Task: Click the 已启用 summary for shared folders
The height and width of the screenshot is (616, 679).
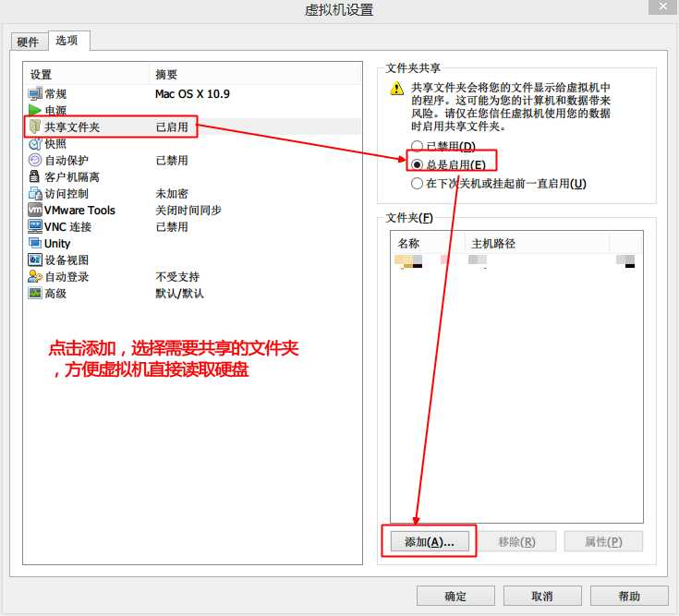Action: tap(172, 127)
